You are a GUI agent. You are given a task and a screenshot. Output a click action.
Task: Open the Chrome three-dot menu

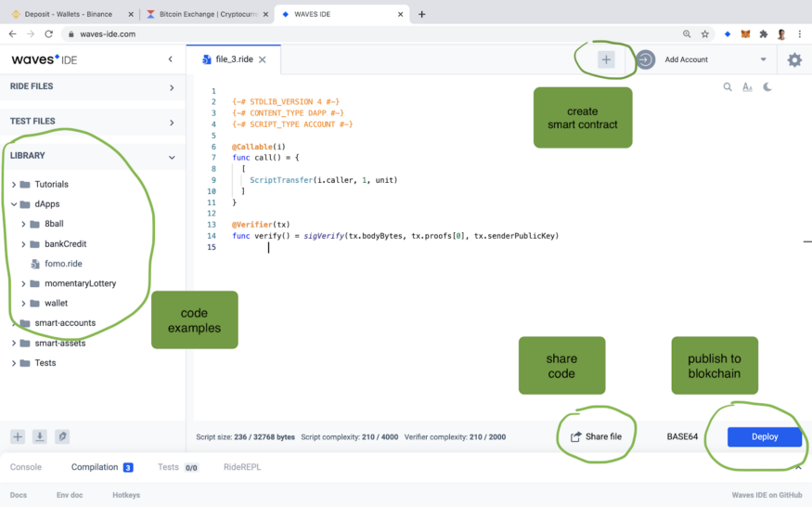click(x=800, y=34)
